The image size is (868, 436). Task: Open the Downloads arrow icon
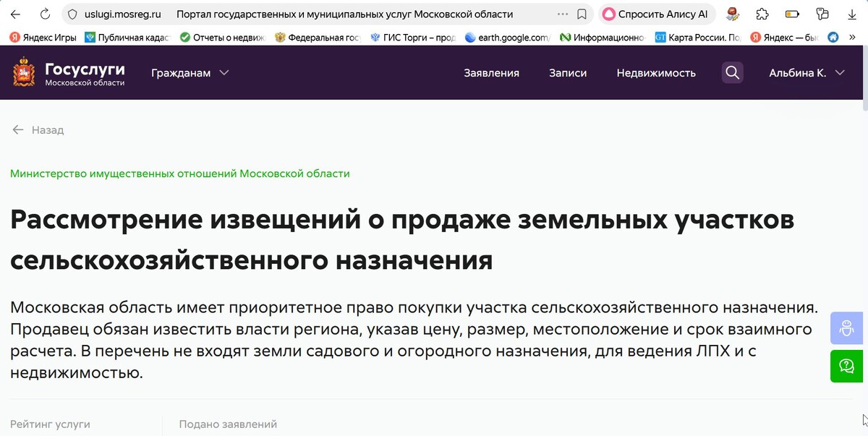[x=851, y=14]
